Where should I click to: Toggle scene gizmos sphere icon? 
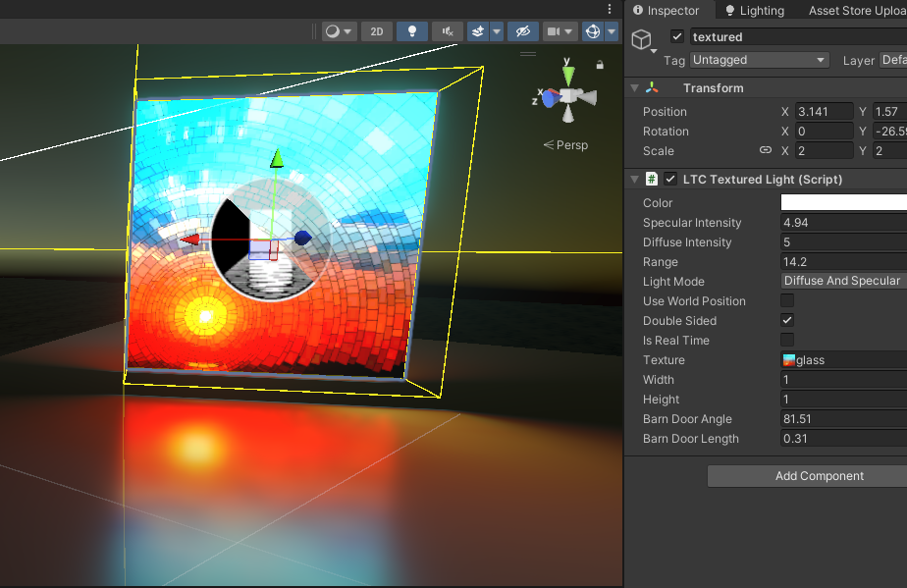click(593, 31)
